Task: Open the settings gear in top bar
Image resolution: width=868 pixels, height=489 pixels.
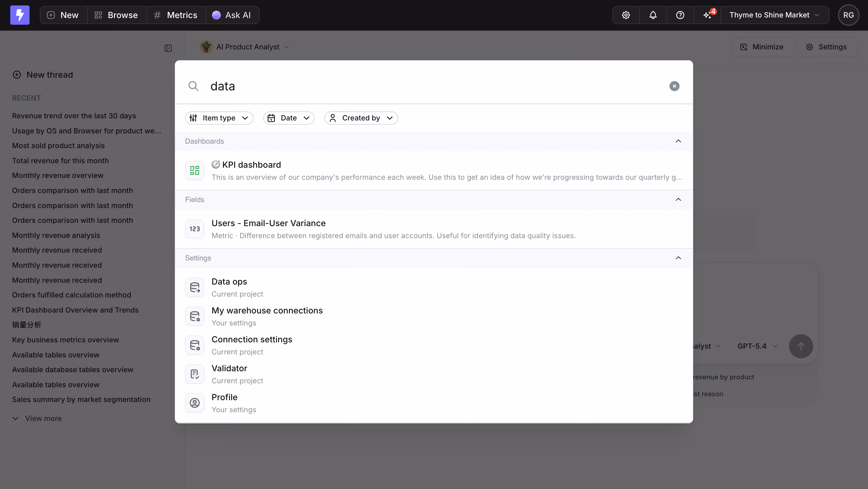Action: tap(626, 15)
